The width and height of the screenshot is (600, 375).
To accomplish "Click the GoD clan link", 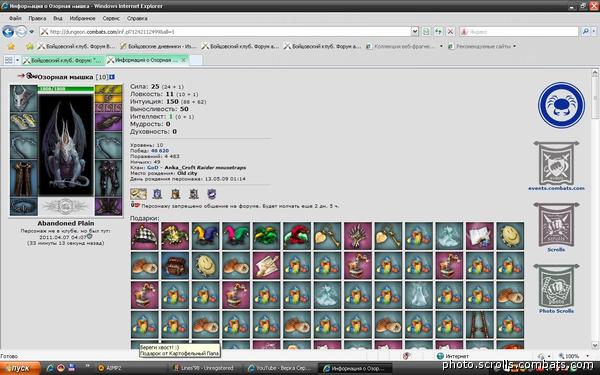I will coord(152,168).
